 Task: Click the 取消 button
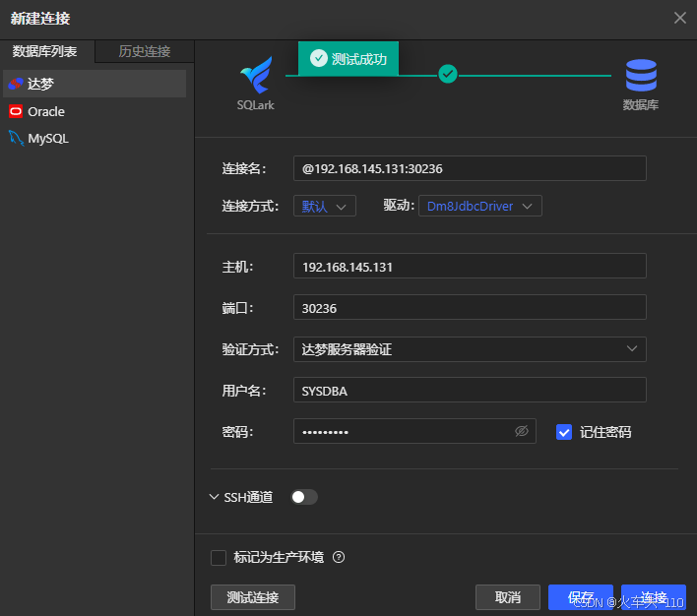508,597
